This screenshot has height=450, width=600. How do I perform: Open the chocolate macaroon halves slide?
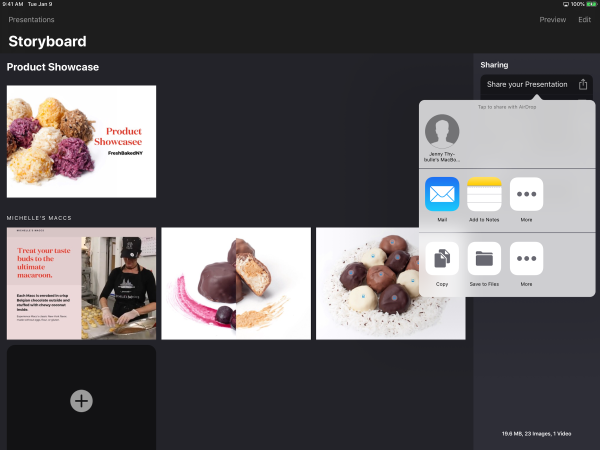point(236,284)
